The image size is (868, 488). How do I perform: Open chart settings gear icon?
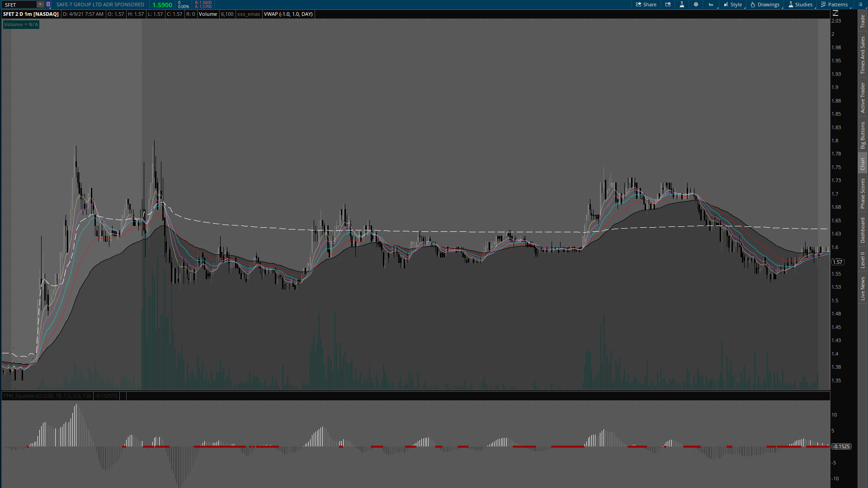(696, 5)
